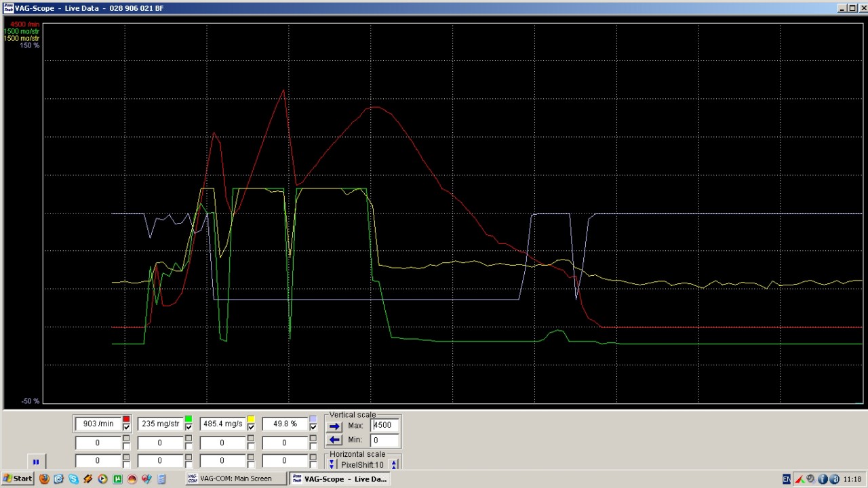Click the pause button for live data
The height and width of the screenshot is (488, 868).
click(35, 462)
